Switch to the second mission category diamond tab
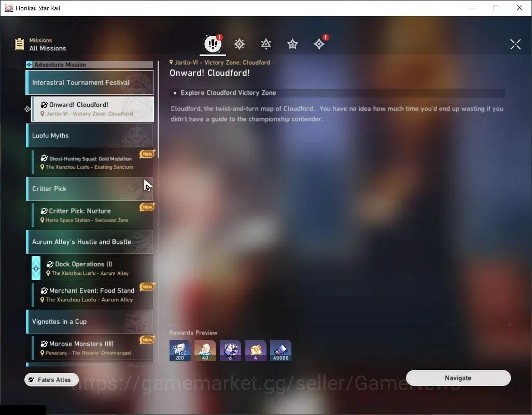 (x=240, y=44)
